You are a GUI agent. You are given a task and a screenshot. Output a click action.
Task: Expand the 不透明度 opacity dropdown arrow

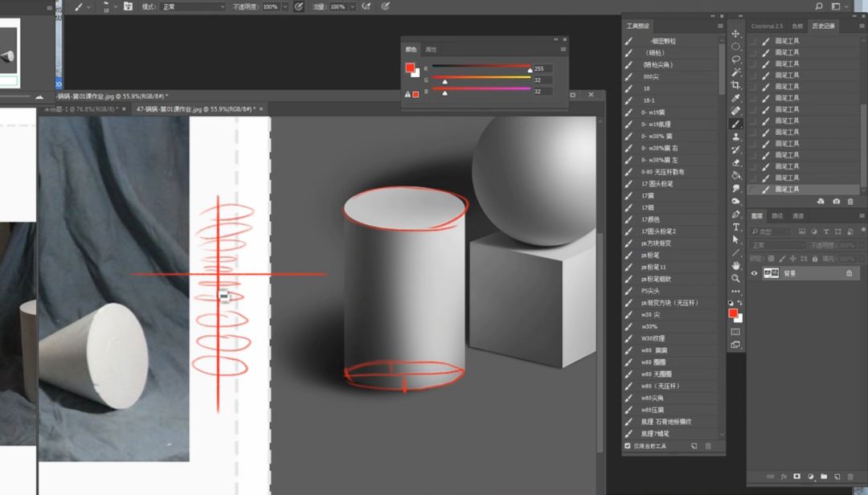pos(286,6)
